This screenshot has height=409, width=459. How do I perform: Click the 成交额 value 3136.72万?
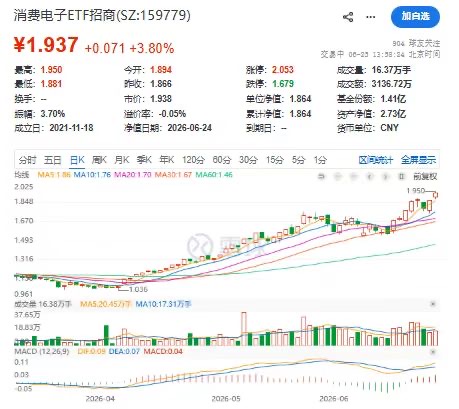[x=392, y=84]
